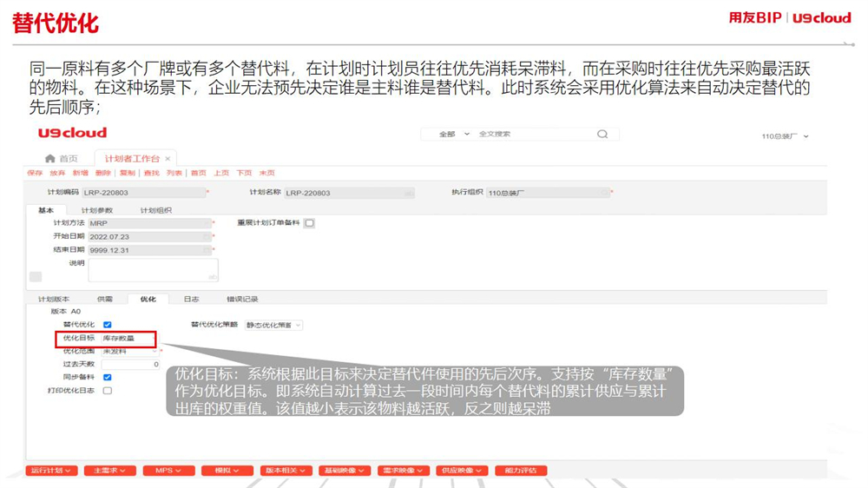Click the U9cloud logo in the app header
The image size is (868, 488).
73,133
